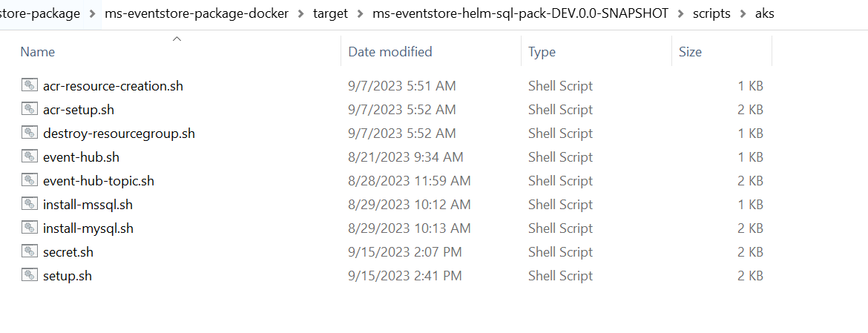The image size is (868, 333).
Task: Click the secret.sh script icon
Action: click(x=30, y=251)
